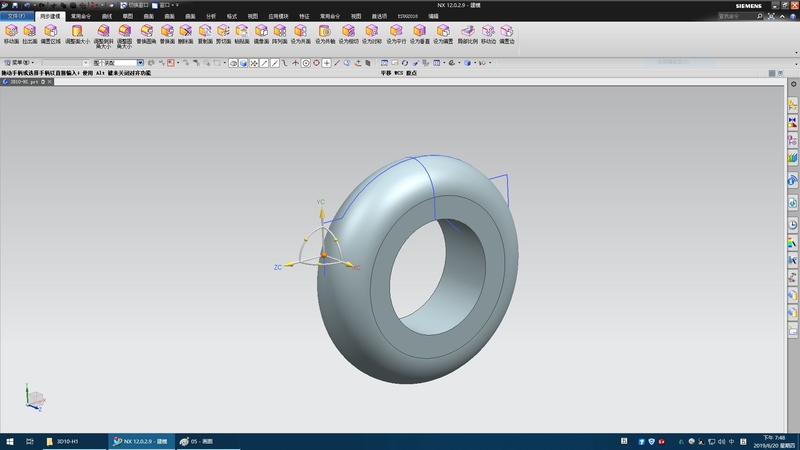Screen dimensions: 800x450
Task: Click the 切换窗口 switch window button
Action: (x=133, y=6)
